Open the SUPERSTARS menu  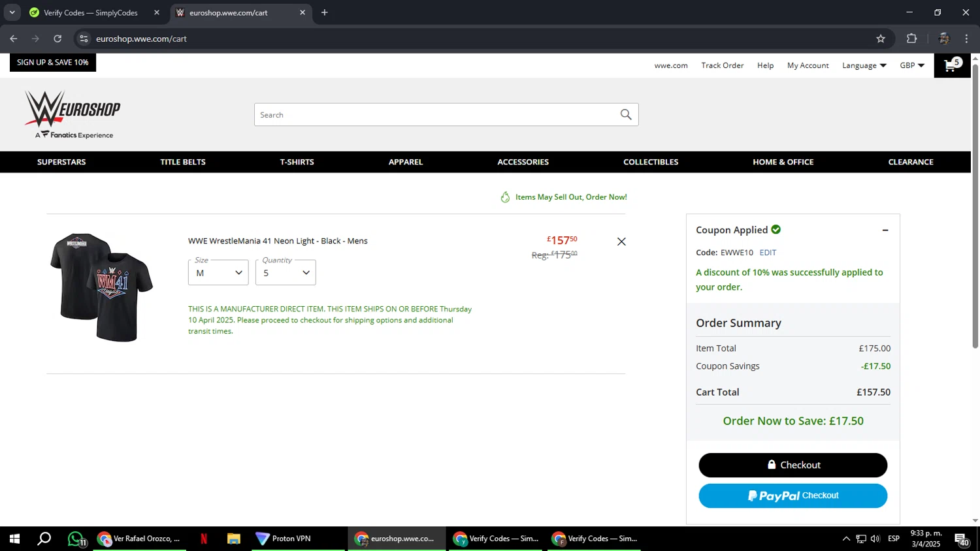pos(61,162)
